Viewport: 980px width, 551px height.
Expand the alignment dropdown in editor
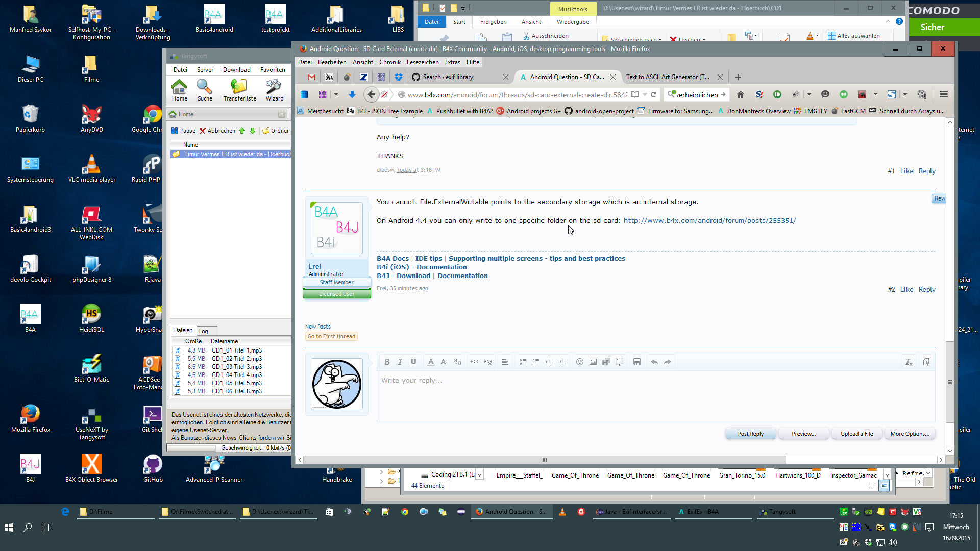(x=505, y=362)
